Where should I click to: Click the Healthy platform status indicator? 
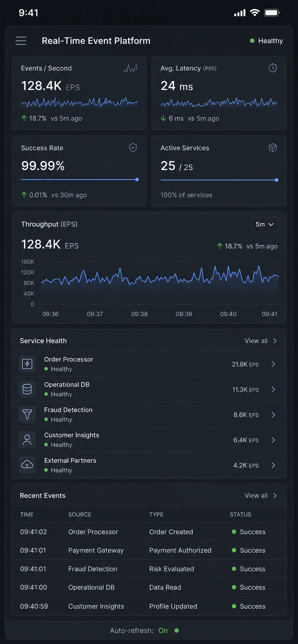[x=266, y=41]
